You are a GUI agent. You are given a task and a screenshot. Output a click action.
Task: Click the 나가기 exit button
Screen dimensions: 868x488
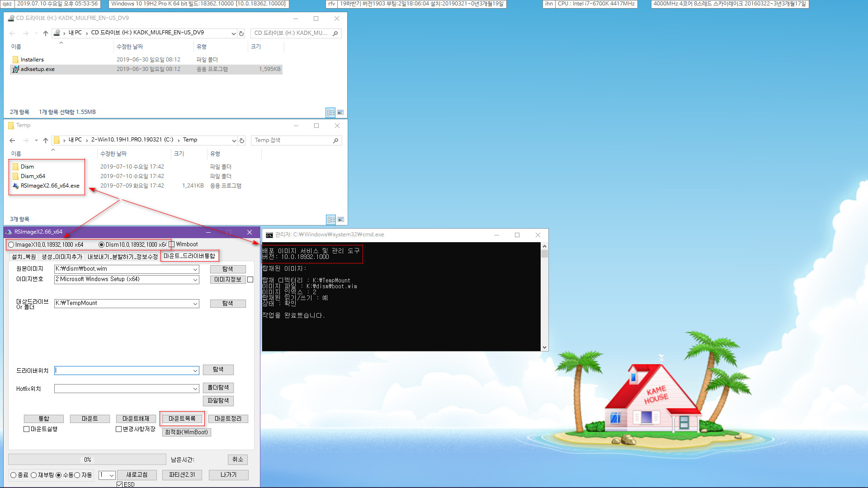229,475
